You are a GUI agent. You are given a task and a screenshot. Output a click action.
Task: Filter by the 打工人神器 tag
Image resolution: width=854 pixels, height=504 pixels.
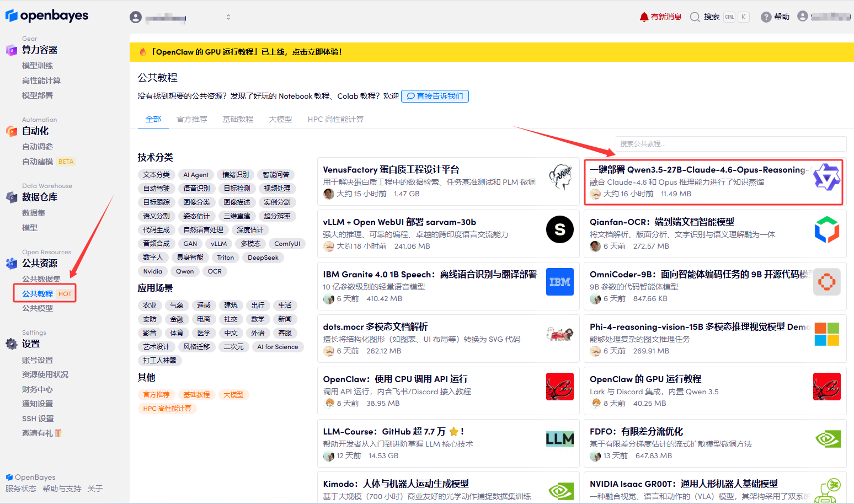pos(160,361)
